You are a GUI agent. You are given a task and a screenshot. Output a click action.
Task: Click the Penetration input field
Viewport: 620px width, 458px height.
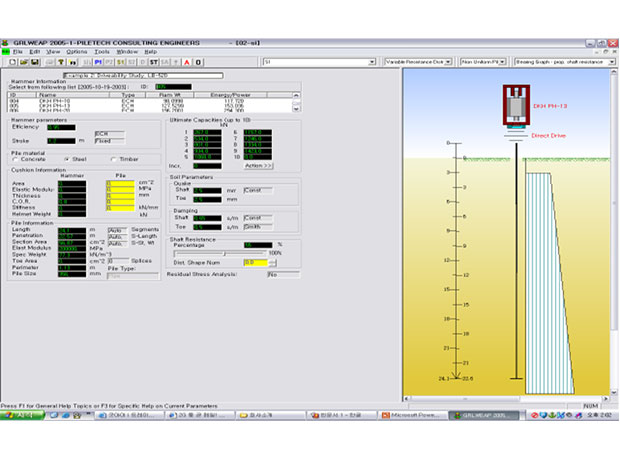tap(72, 236)
